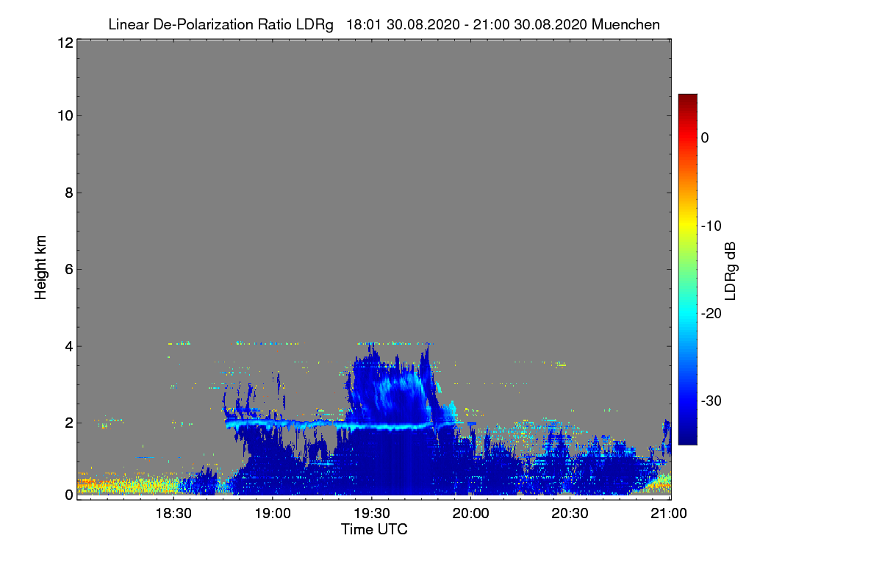Click the 'Time UTC' axis label
Viewport: 882px width, 588px height.
pos(374,529)
